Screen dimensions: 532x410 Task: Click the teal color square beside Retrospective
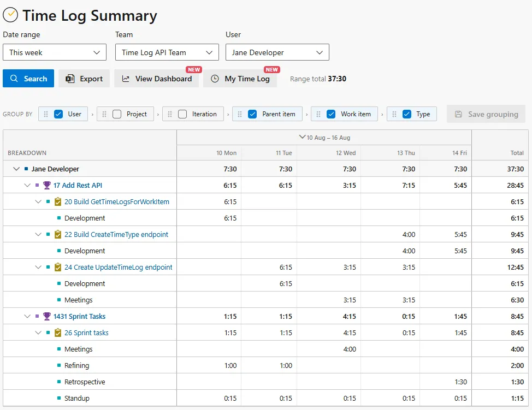[59, 382]
